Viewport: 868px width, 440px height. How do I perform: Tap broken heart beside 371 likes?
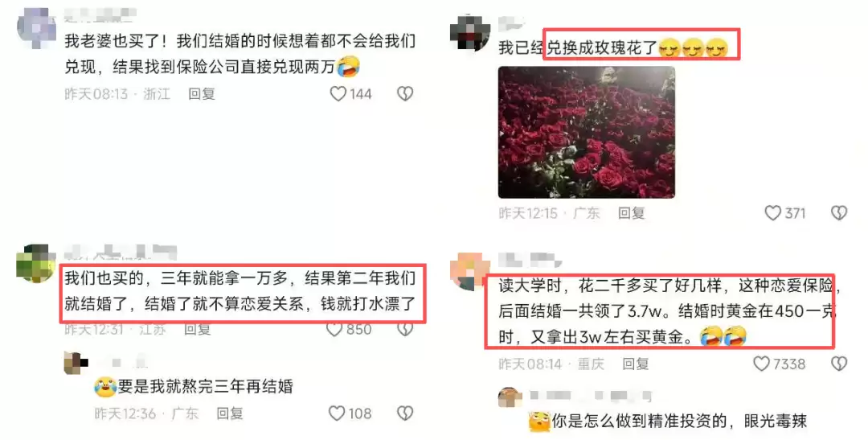[839, 213]
